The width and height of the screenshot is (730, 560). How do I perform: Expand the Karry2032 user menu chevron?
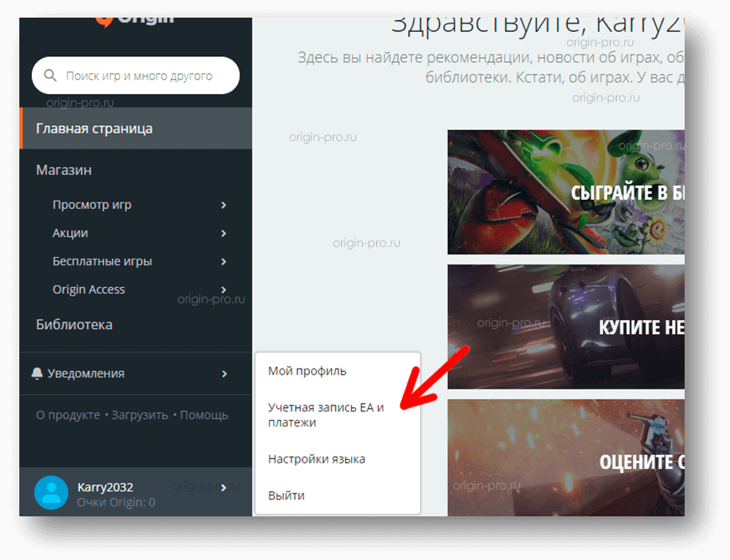pyautogui.click(x=224, y=488)
